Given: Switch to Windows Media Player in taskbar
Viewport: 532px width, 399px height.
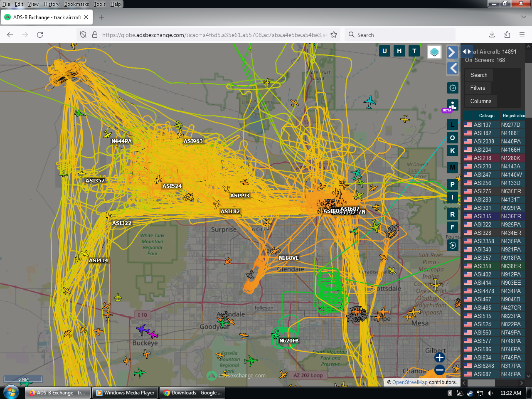Looking at the screenshot, I should [x=125, y=393].
